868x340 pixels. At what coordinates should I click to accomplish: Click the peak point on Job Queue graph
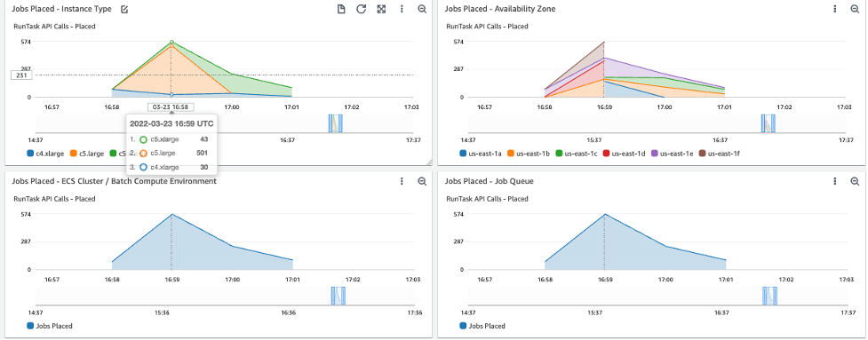604,214
